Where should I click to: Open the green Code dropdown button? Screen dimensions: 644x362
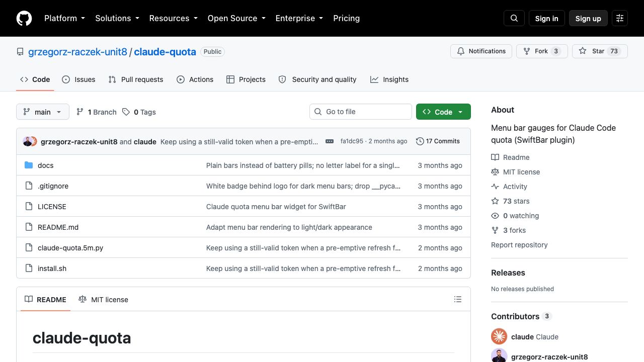443,112
